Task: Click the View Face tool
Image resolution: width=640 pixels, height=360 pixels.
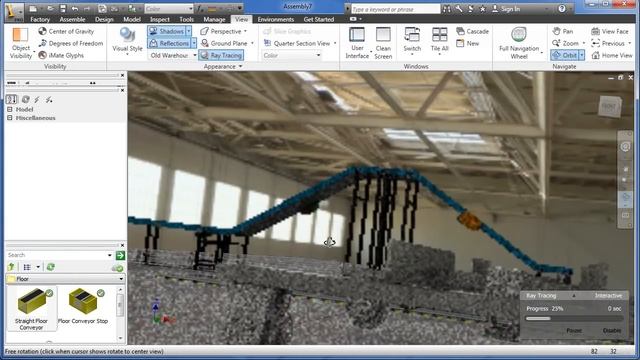Action: pyautogui.click(x=610, y=31)
